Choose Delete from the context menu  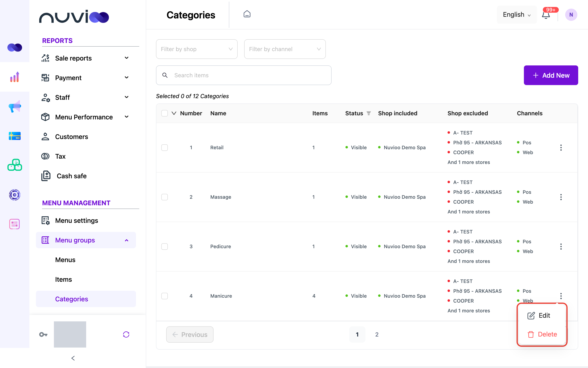pyautogui.click(x=542, y=334)
